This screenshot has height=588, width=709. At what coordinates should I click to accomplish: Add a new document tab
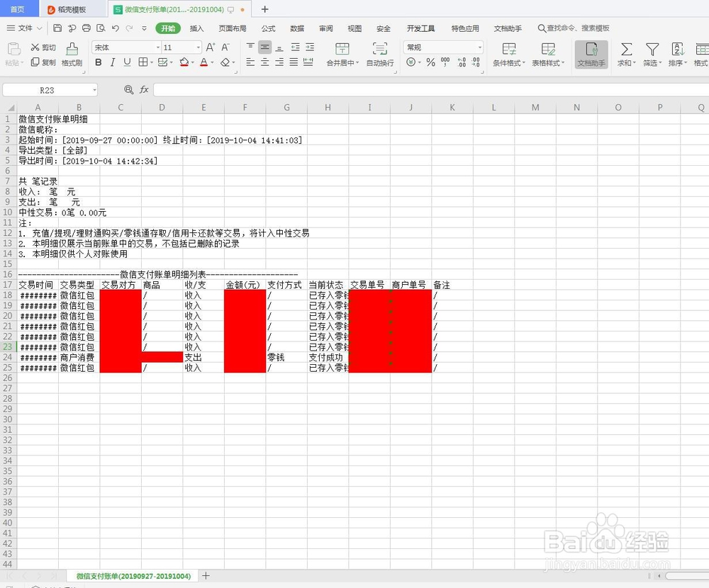265,9
